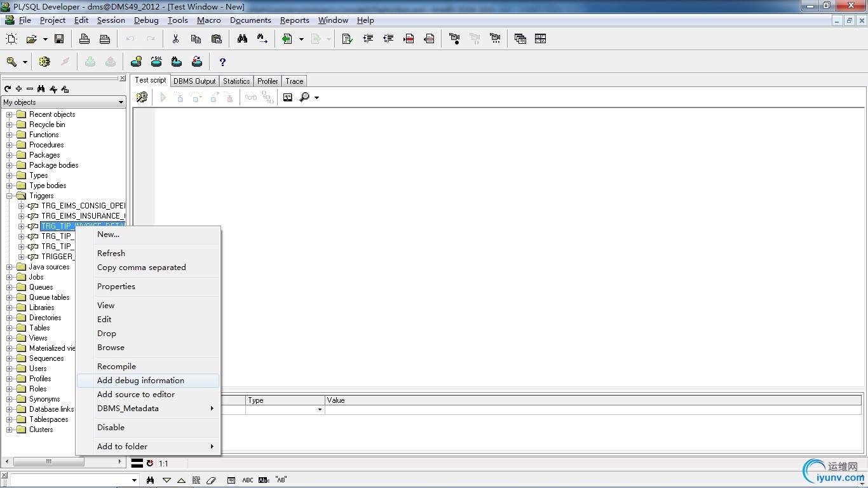
Task: Open 'Add to folder' submenu
Action: click(148, 447)
